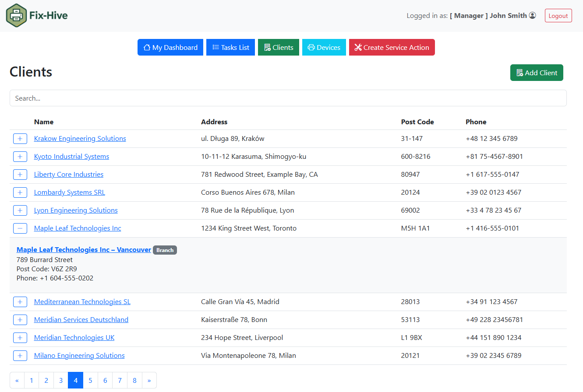583x392 pixels.
Task: Click Create Service Action button
Action: pos(392,47)
